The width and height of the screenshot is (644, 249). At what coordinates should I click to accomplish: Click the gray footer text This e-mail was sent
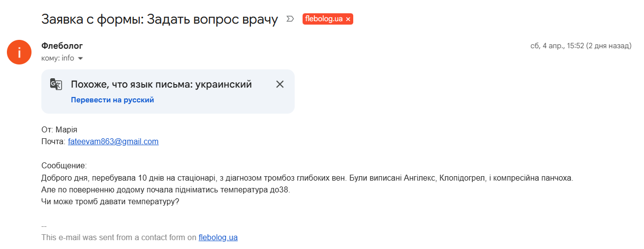tap(119, 237)
